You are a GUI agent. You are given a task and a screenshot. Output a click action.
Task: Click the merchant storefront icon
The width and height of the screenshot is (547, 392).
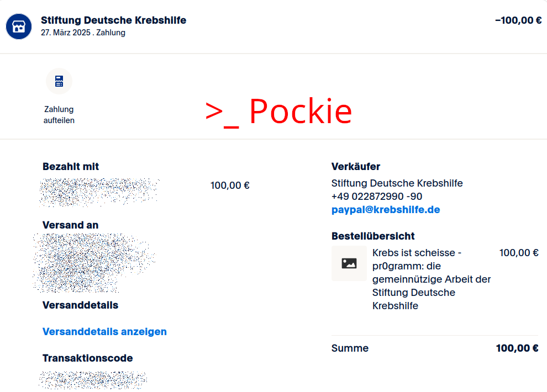[19, 27]
